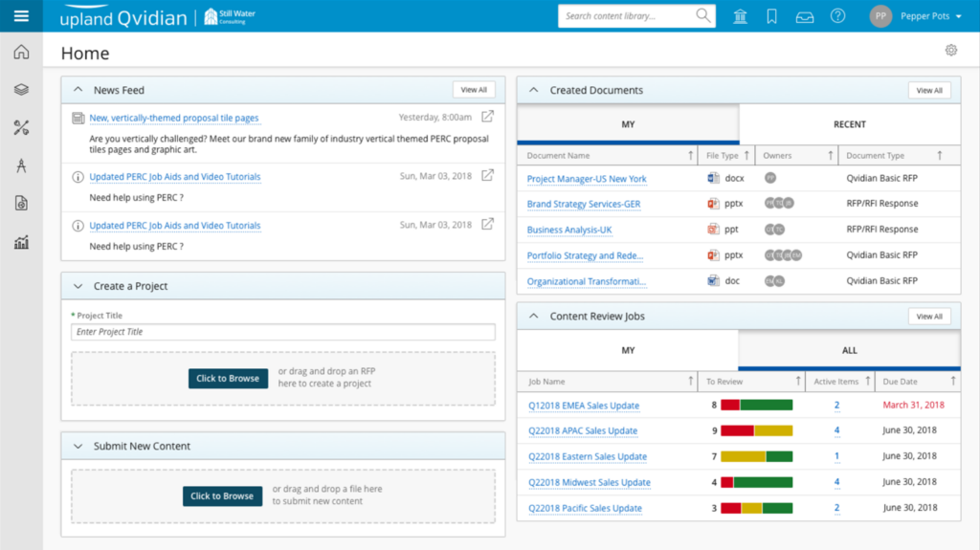Screen dimensions: 980x550
Task: Collapse the Create a Project panel
Action: click(x=78, y=286)
